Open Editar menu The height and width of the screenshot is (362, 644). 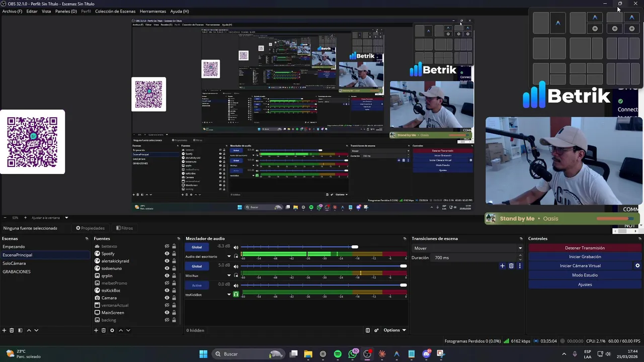(32, 11)
